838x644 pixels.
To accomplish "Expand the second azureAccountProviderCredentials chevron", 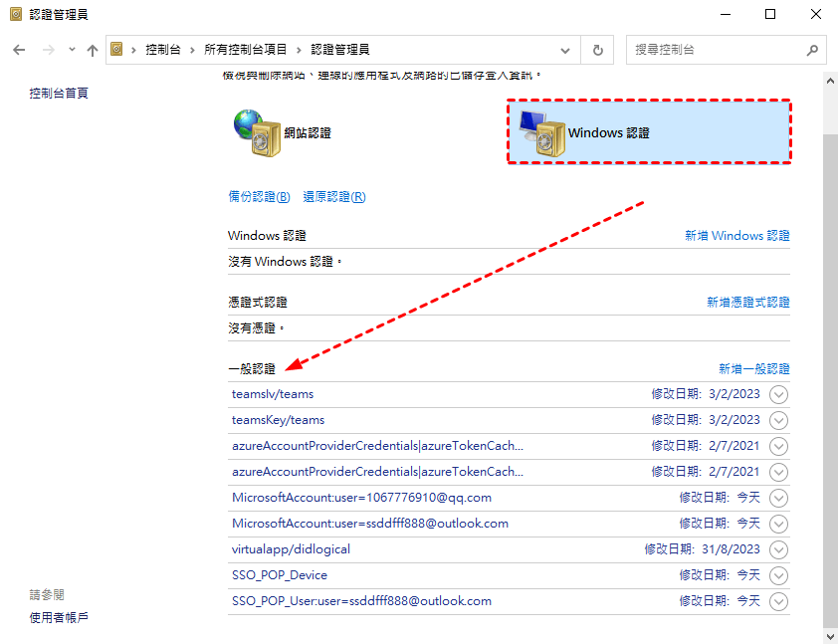I will tap(778, 473).
